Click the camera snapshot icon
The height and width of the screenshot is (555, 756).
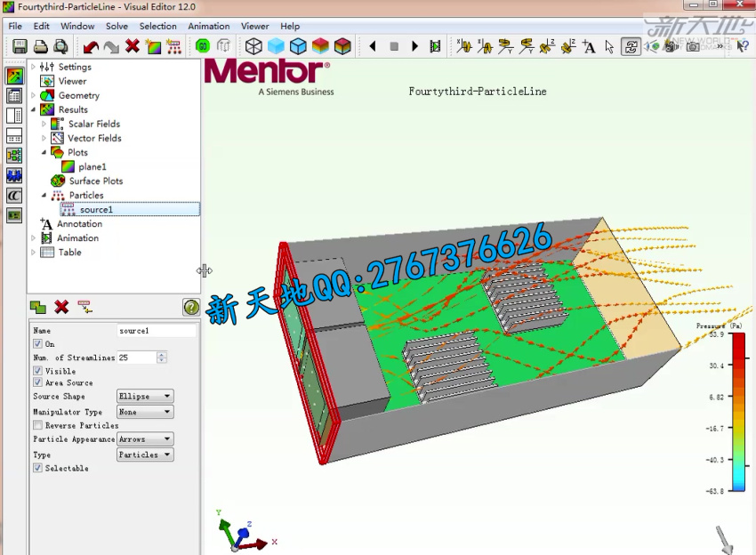click(693, 46)
